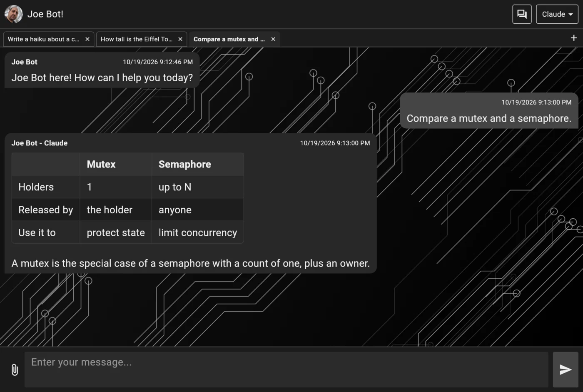
Task: Click the 'Joe Bot - Claude' sender label
Action: pos(40,143)
